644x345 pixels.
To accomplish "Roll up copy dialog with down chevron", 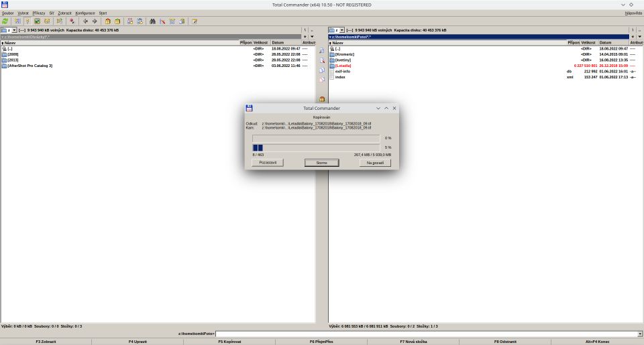I will (x=378, y=109).
